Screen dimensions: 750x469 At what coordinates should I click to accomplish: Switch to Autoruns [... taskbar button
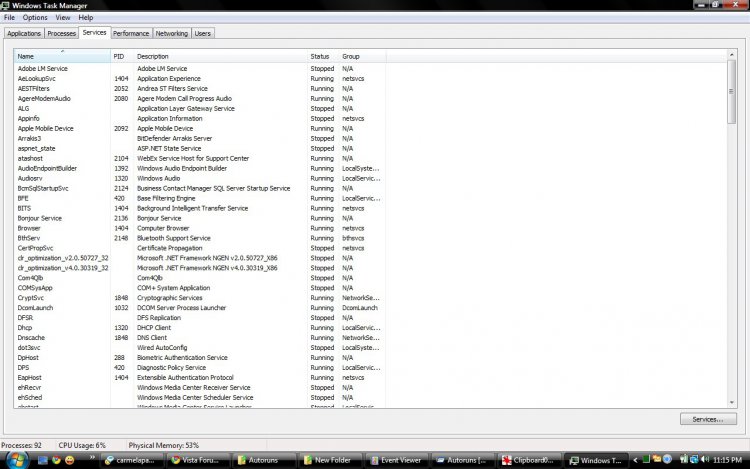click(462, 460)
